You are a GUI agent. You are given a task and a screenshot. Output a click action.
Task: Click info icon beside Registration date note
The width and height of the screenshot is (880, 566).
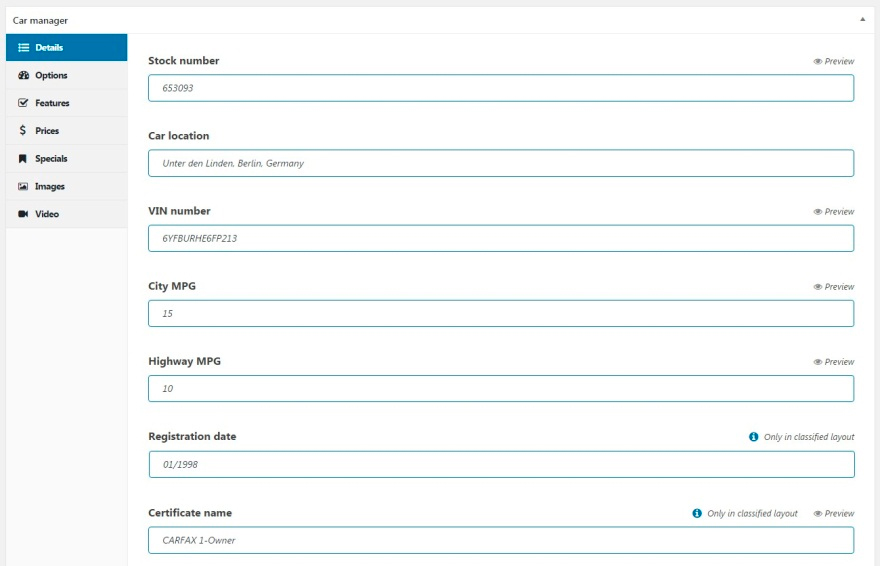point(753,437)
